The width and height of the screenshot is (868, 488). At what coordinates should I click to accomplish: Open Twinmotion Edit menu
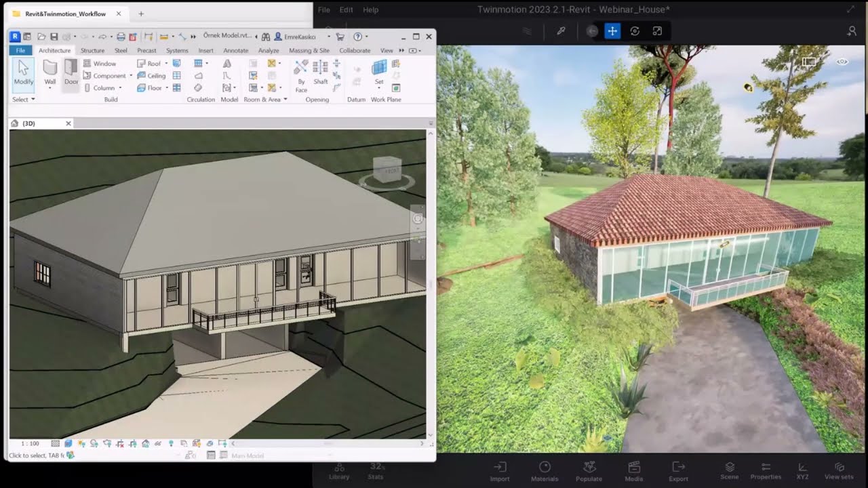pos(346,9)
